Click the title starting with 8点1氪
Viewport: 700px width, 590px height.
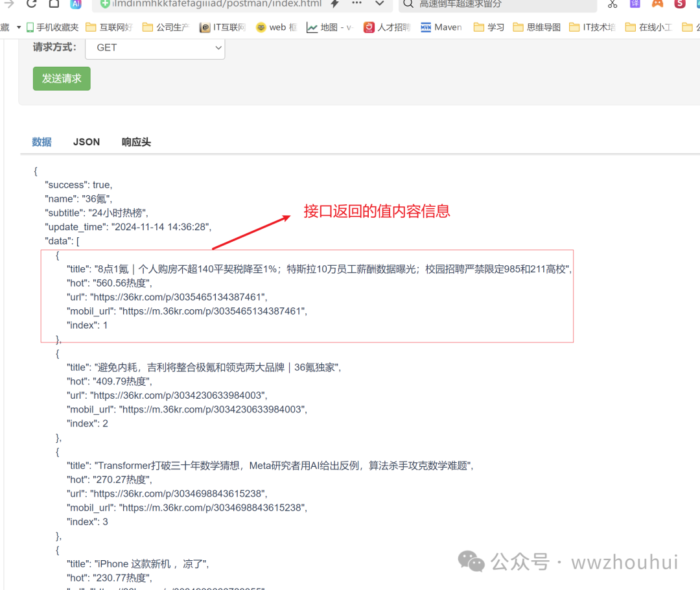[319, 269]
